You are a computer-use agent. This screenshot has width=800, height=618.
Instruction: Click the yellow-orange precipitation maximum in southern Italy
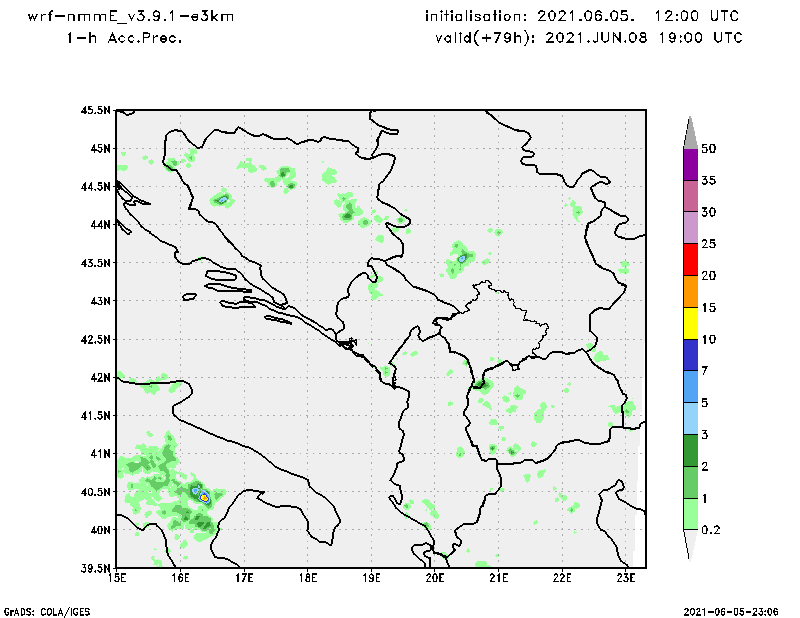pyautogui.click(x=204, y=497)
